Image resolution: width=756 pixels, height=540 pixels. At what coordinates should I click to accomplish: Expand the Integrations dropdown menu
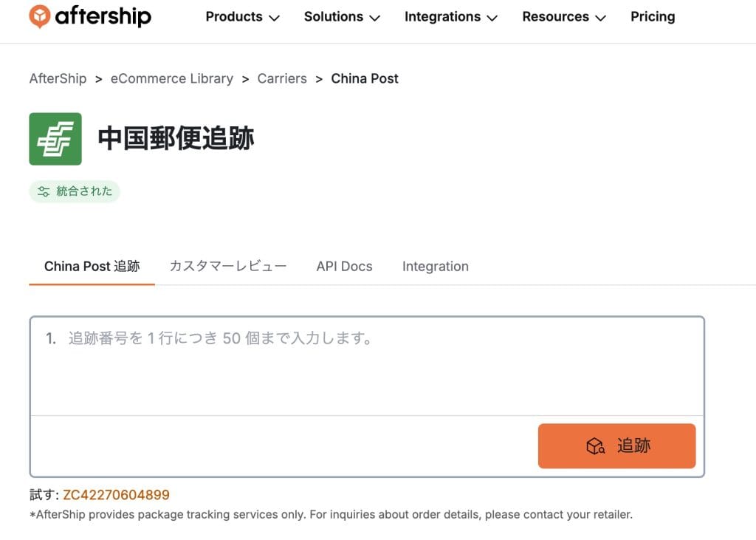click(x=450, y=17)
